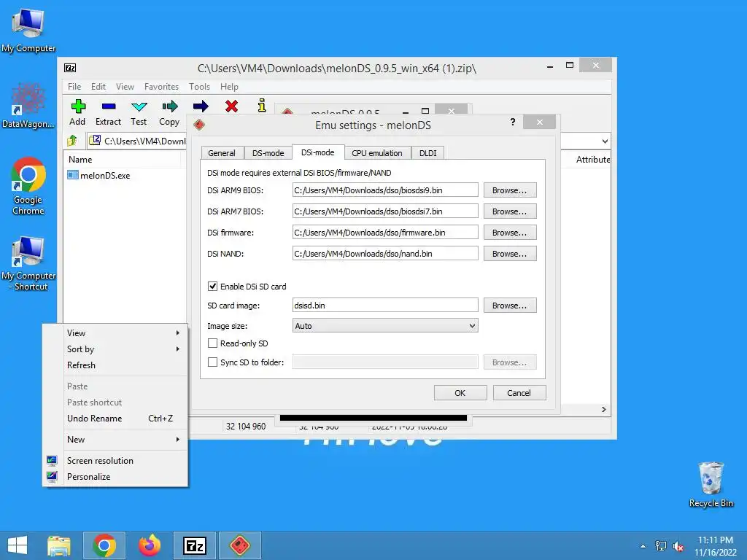This screenshot has height=560, width=747.
Task: Open the Image size dropdown
Action: pos(385,326)
